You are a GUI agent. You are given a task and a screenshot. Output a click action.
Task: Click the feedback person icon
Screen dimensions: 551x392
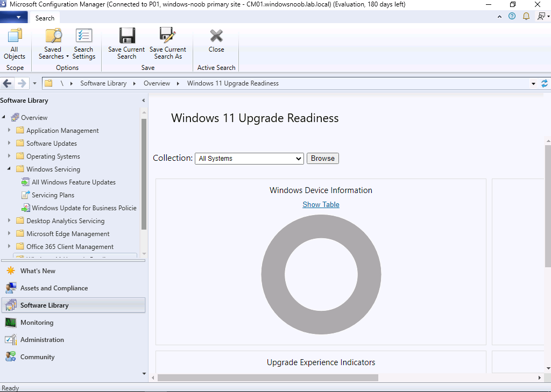(542, 16)
